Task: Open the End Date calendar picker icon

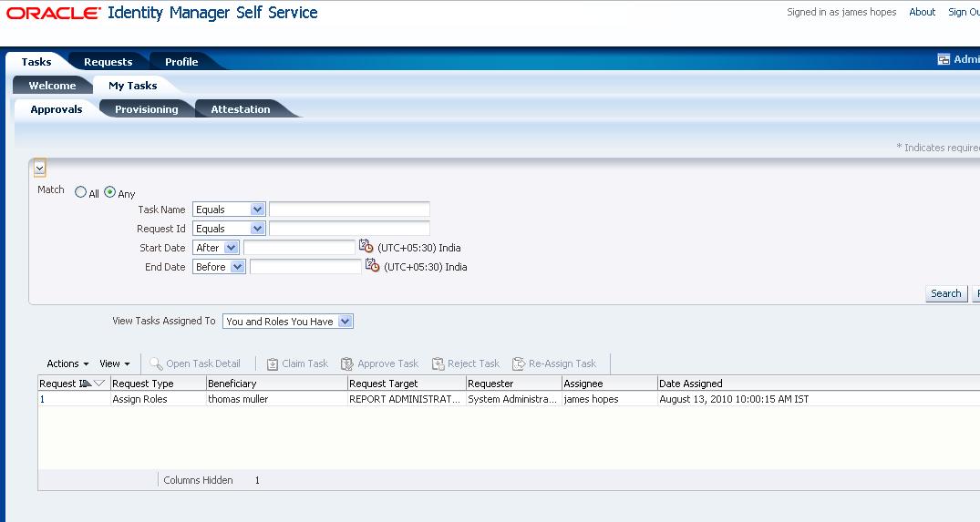Action: [x=372, y=265]
